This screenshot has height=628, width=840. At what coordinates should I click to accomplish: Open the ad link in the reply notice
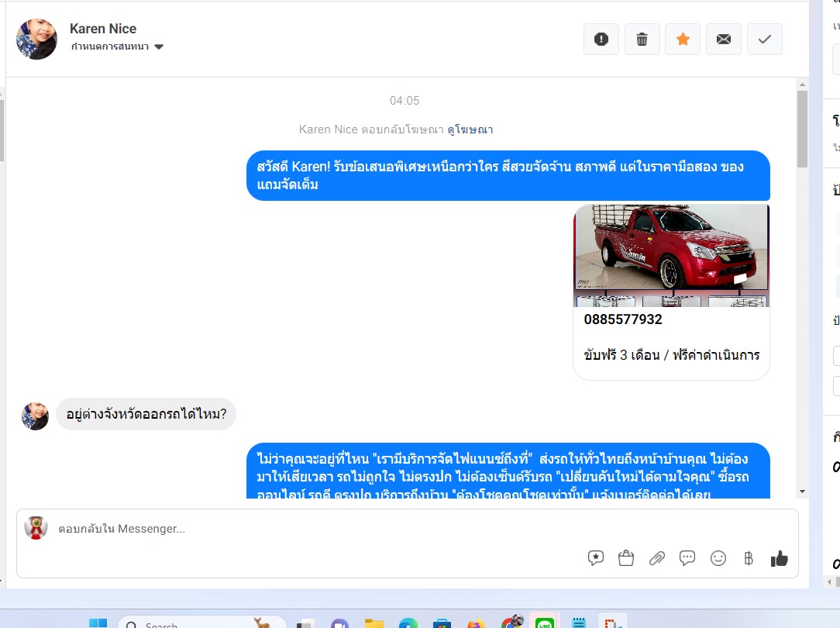point(470,129)
